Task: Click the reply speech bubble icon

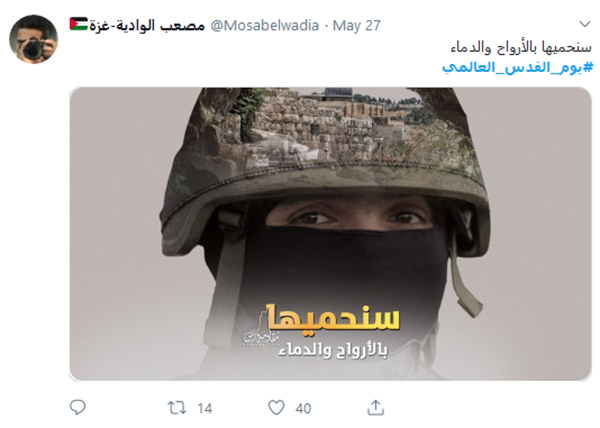Action: (78, 407)
